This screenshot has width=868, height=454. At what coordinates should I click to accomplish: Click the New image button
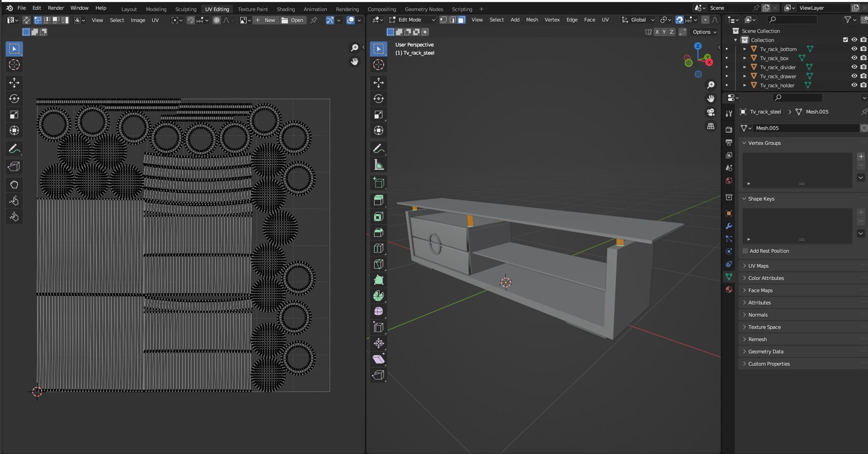click(x=265, y=20)
